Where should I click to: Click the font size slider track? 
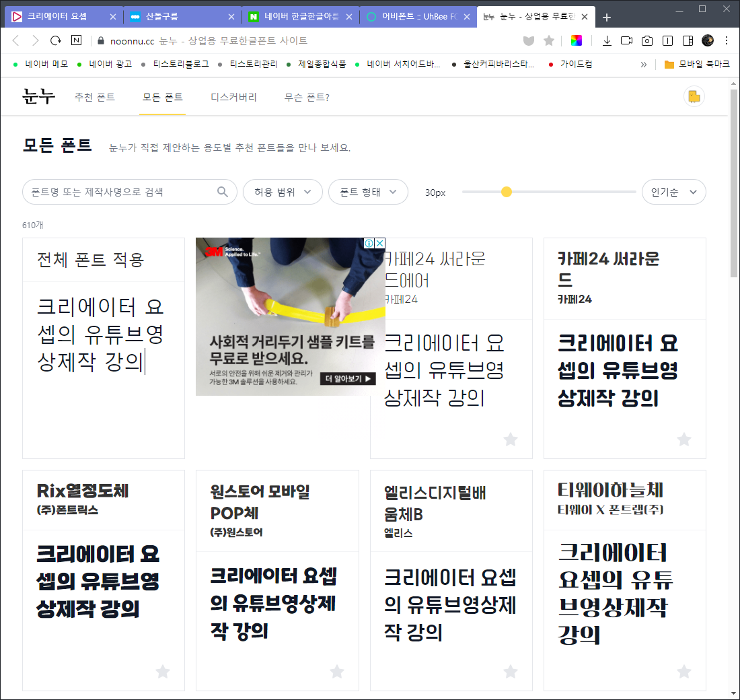click(549, 192)
